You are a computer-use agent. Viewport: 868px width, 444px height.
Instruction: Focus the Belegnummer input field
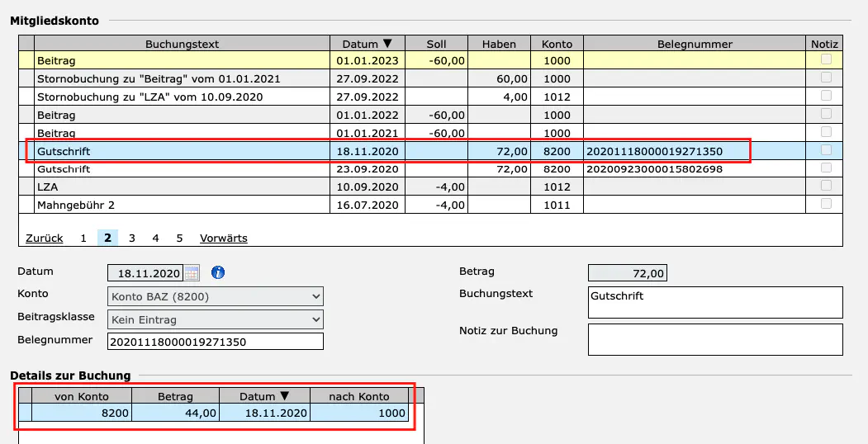[216, 342]
